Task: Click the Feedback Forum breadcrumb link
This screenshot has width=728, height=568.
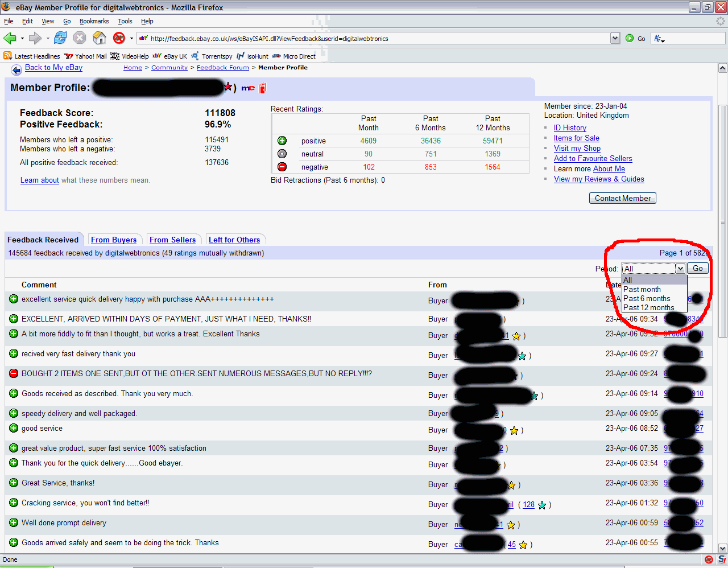Action: [223, 67]
